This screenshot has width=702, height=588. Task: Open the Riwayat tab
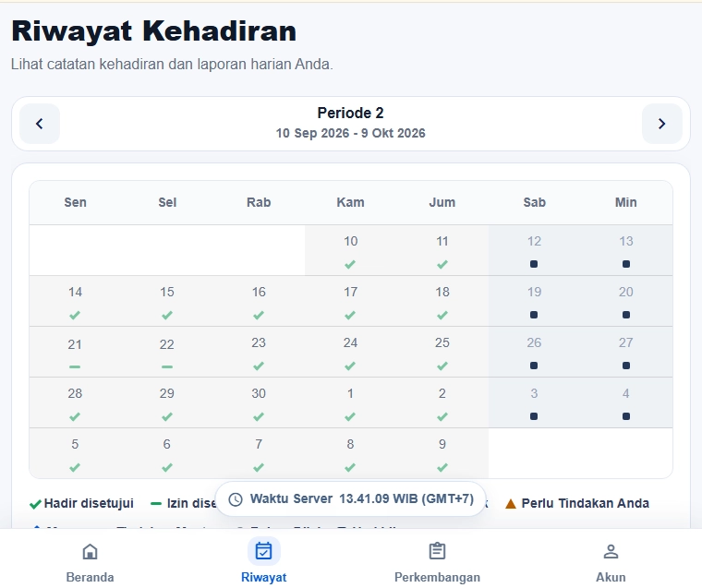point(263,561)
